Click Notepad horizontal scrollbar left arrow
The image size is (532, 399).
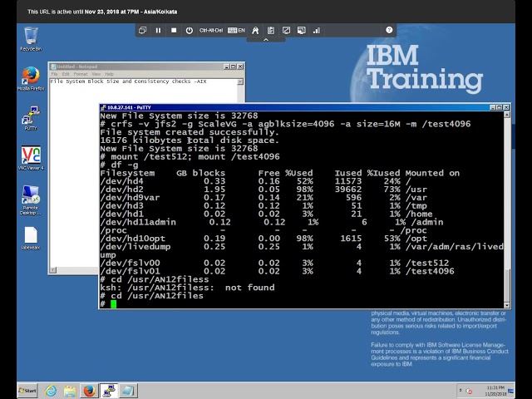(53, 270)
